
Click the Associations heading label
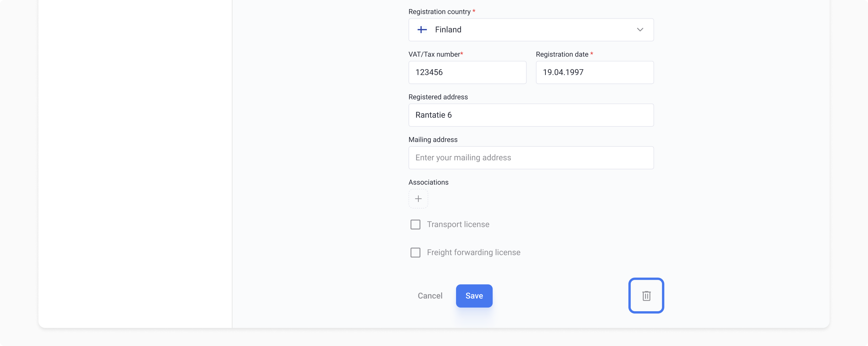[x=428, y=182]
